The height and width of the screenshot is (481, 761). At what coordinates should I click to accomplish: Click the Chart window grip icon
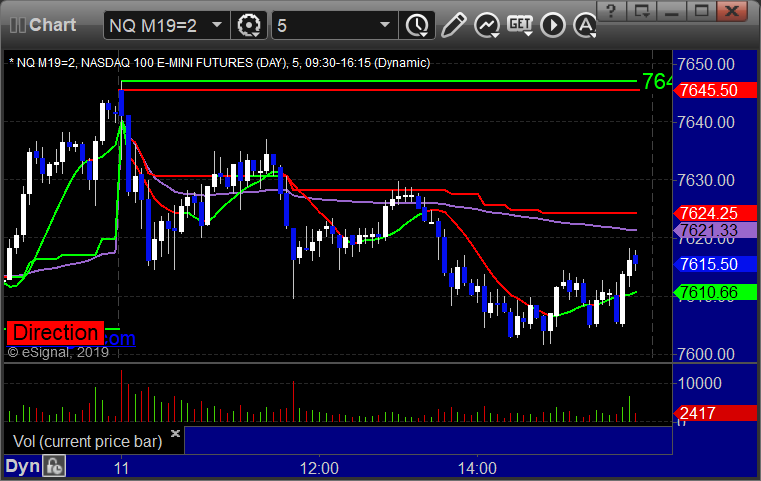[x=17, y=25]
